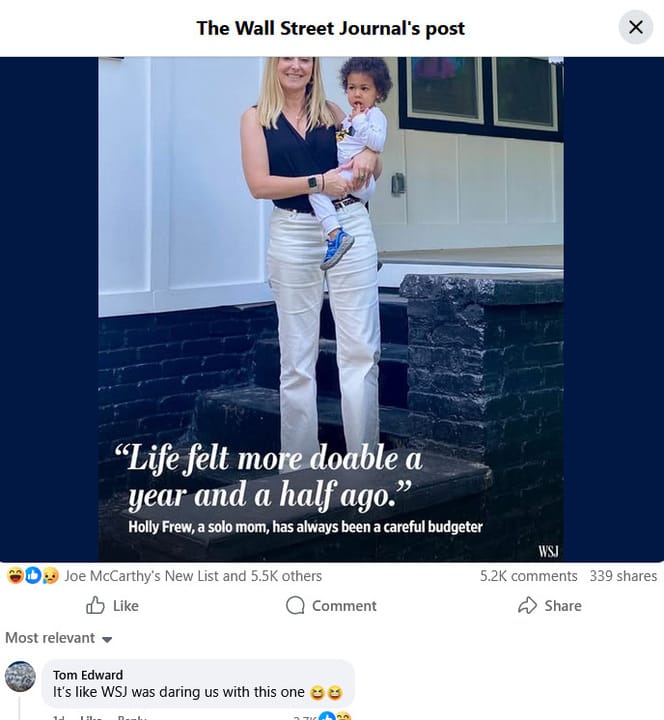Open list of people who reacted
This screenshot has width=664, height=720.
(193, 576)
